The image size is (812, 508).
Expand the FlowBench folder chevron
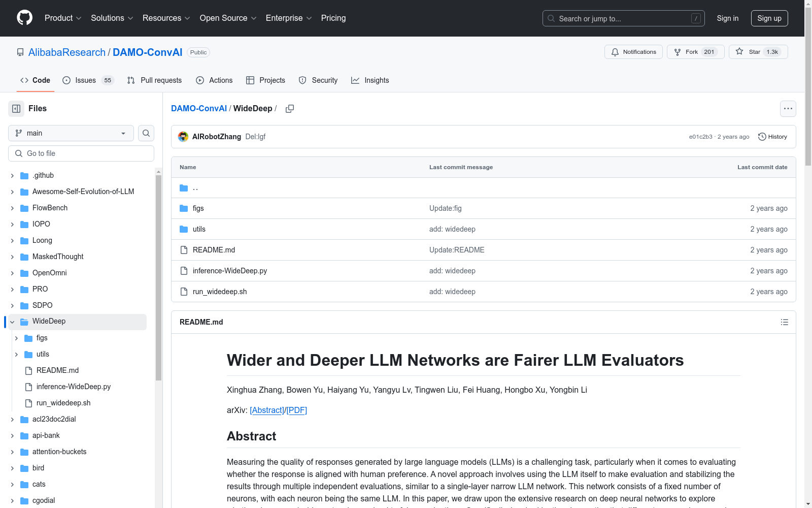tap(12, 208)
